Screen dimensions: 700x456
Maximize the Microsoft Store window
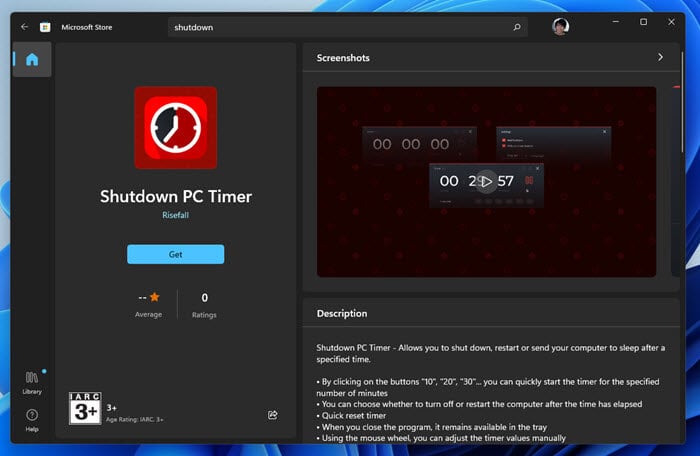(x=643, y=22)
